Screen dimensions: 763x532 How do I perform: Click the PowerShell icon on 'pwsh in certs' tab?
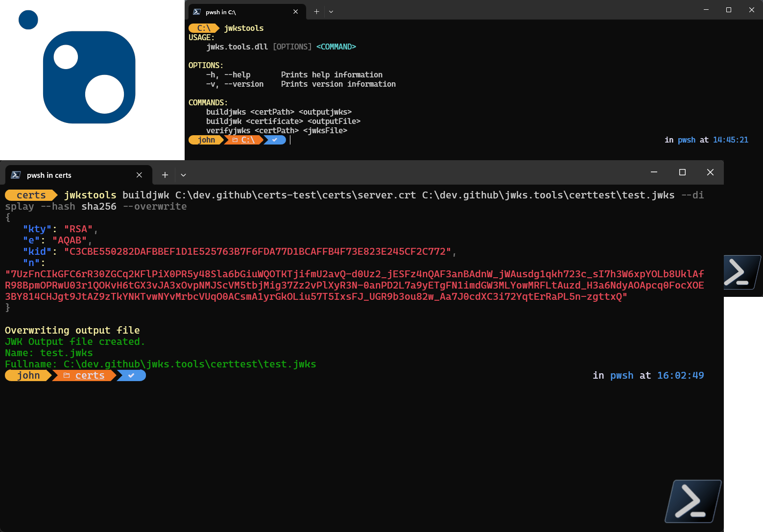[x=16, y=175]
